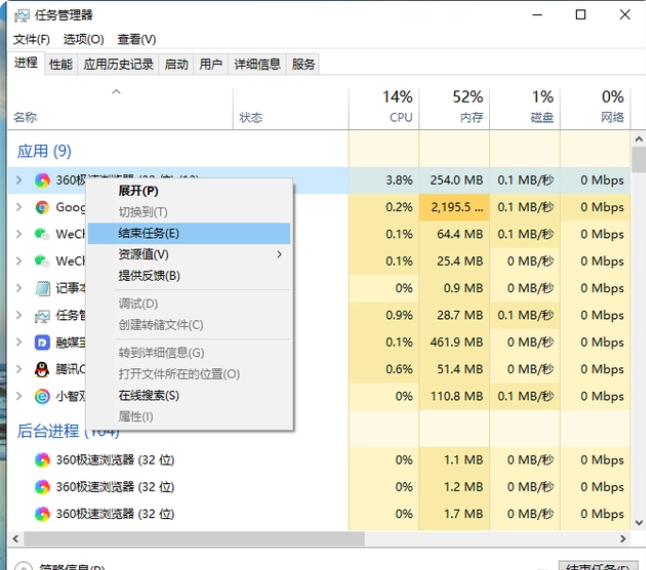The height and width of the screenshot is (570, 646).
Task: Click 360 browser background icon, 1.2 MB
Action: (42, 487)
